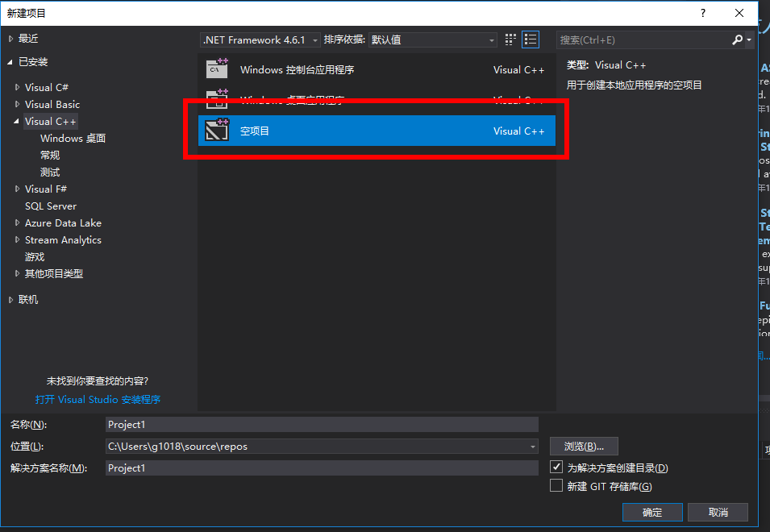Viewport: 770px width, 532px height.
Task: Click the 未找到你要查找的内容? text
Action: 98,380
